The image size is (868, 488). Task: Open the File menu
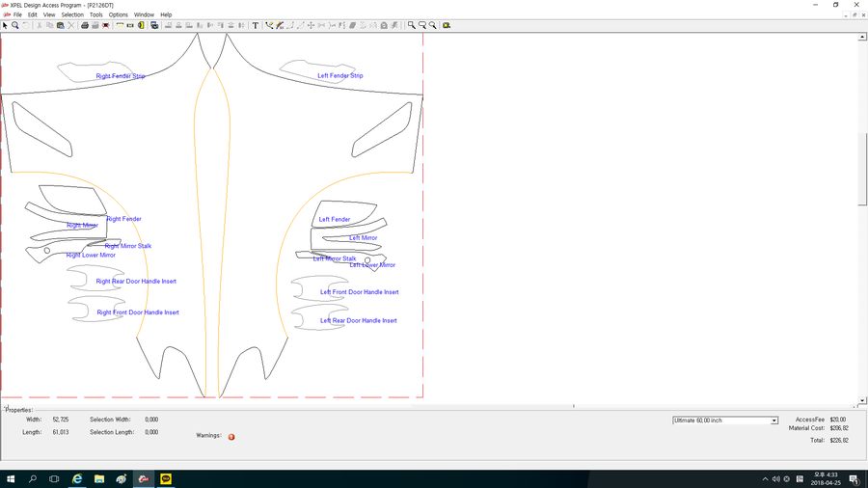(x=17, y=14)
